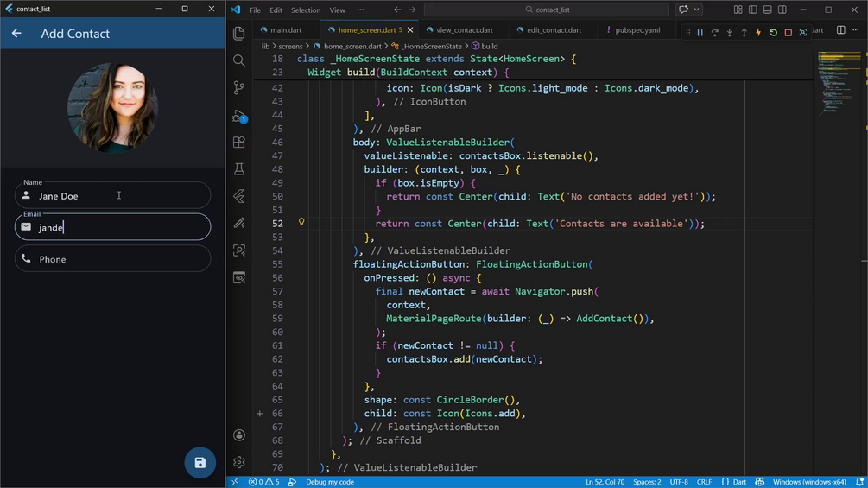Screen dimensions: 868x488
Task: Go forward with the navigation arrow in VS Code
Action: (412, 10)
